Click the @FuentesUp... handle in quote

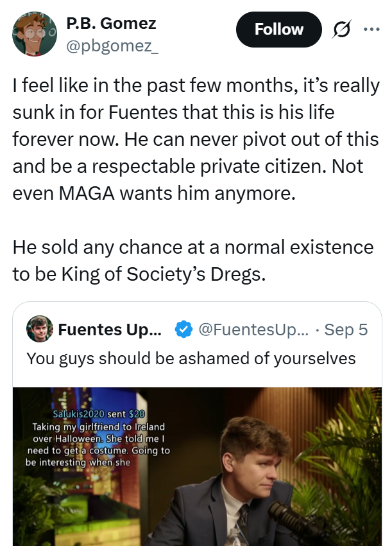click(253, 330)
